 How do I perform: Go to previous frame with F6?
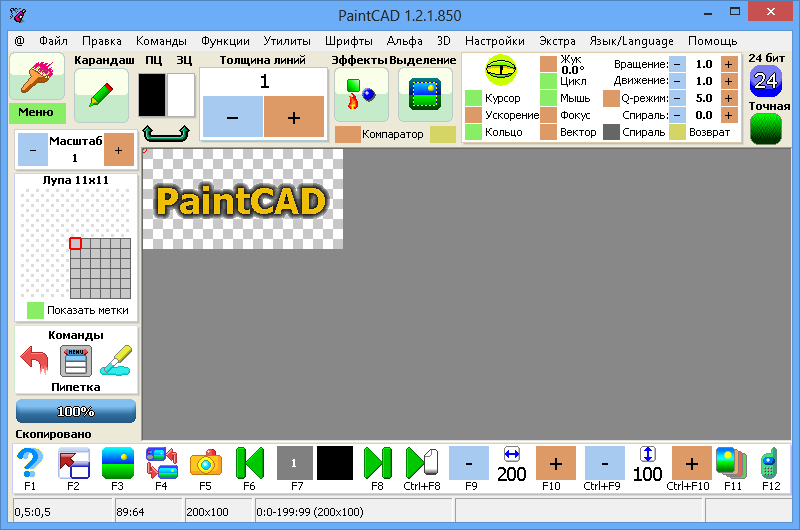pyautogui.click(x=249, y=463)
